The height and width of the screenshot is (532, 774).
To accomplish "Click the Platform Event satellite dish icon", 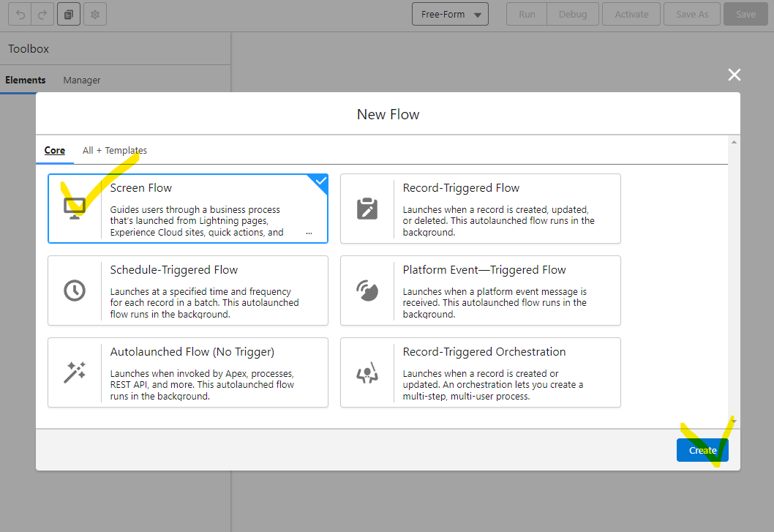I will (x=367, y=291).
